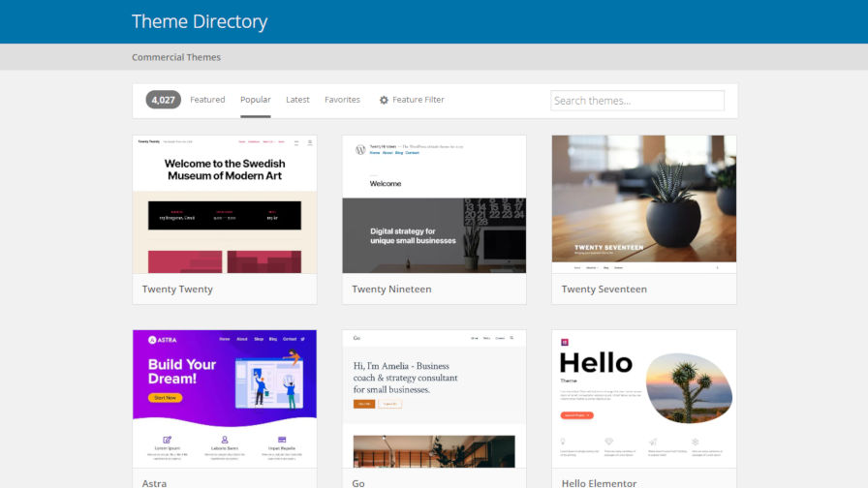Click the Twenty Seventeen theme name
868x488 pixels.
[x=604, y=289]
